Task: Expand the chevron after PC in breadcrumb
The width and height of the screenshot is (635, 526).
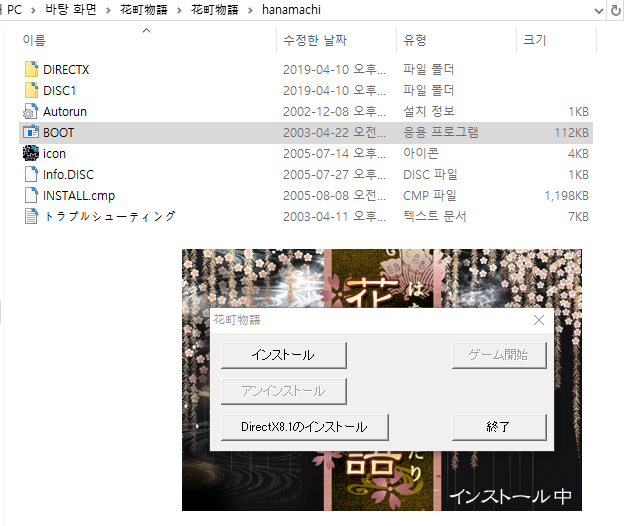Action: [33, 11]
